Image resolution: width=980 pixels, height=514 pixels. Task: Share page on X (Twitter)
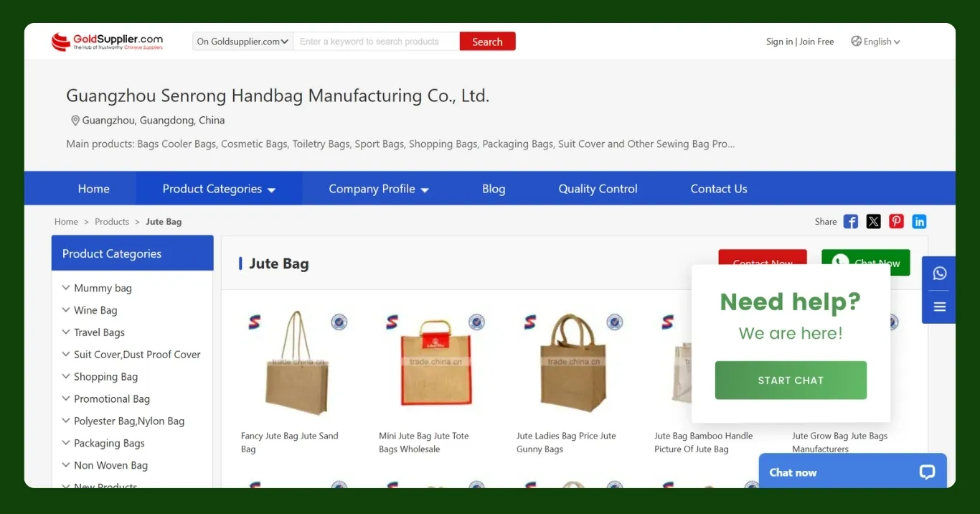[x=873, y=222]
